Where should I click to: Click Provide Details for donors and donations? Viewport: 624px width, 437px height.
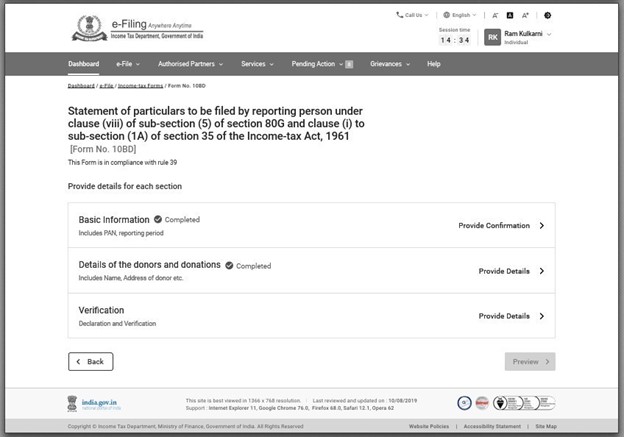(510, 271)
